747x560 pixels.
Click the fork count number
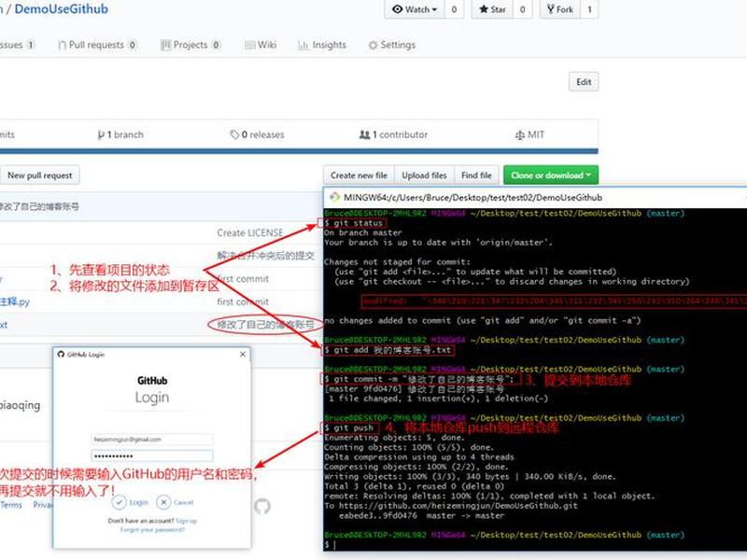coord(589,9)
